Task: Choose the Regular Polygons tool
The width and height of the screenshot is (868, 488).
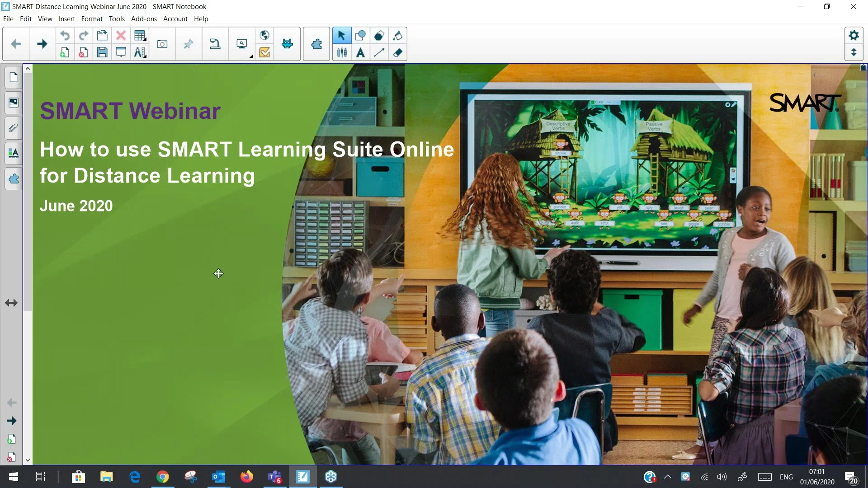Action: 379,35
